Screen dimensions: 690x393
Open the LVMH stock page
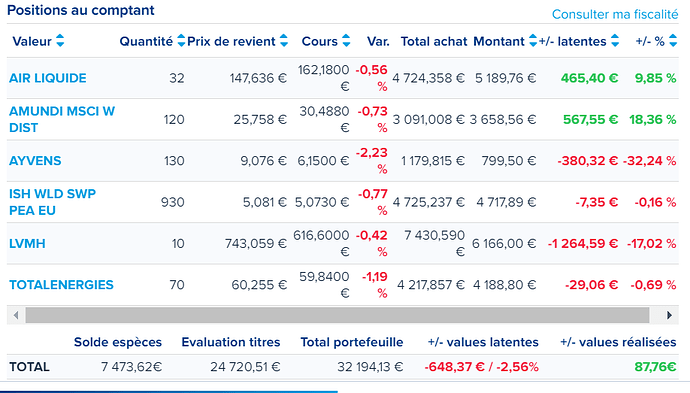(27, 243)
